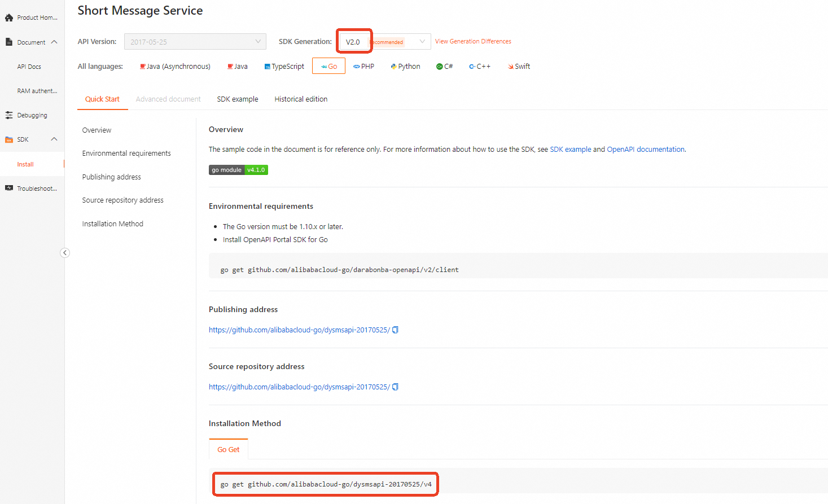Jump to Installation Method in outline
The image size is (828, 504).
tap(113, 224)
